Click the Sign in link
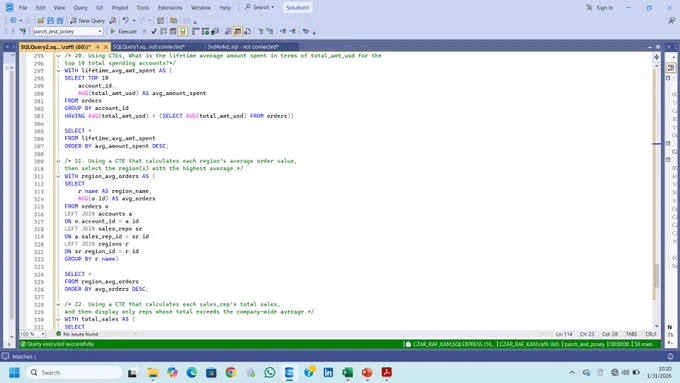Image resolution: width=680 pixels, height=383 pixels. tap(600, 7)
